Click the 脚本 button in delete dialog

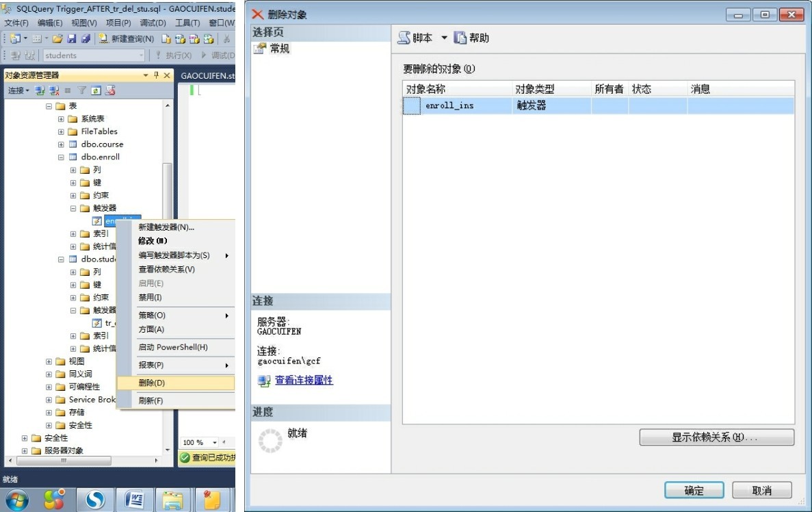pyautogui.click(x=415, y=38)
